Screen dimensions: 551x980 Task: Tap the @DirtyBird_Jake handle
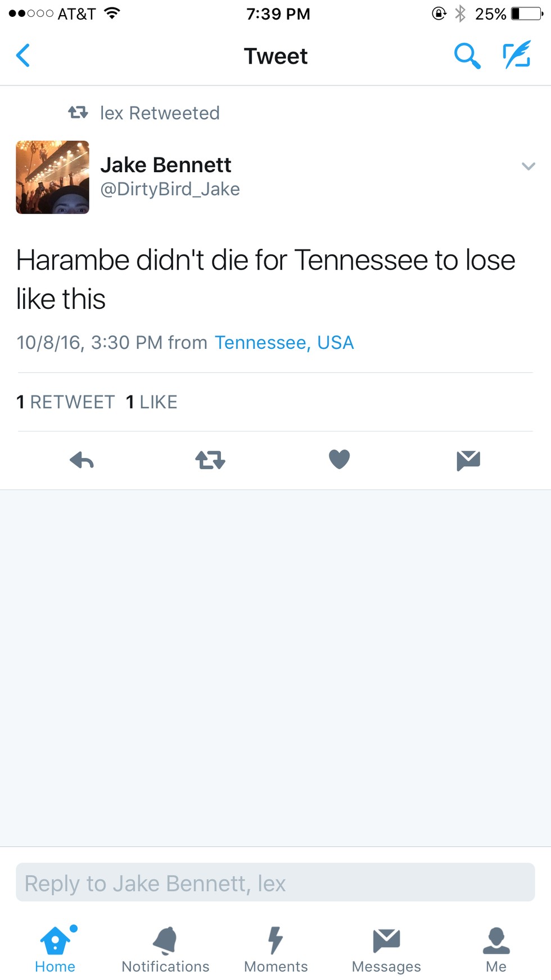point(170,189)
